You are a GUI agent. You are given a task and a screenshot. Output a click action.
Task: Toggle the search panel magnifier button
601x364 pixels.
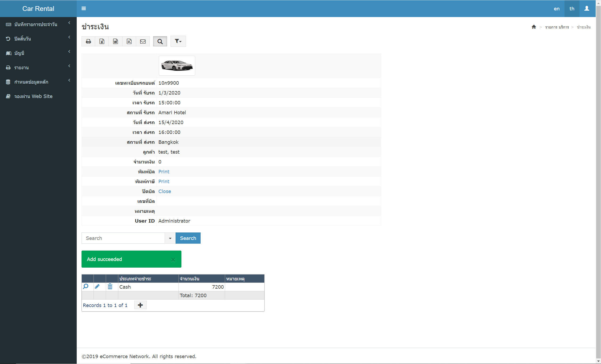(160, 41)
